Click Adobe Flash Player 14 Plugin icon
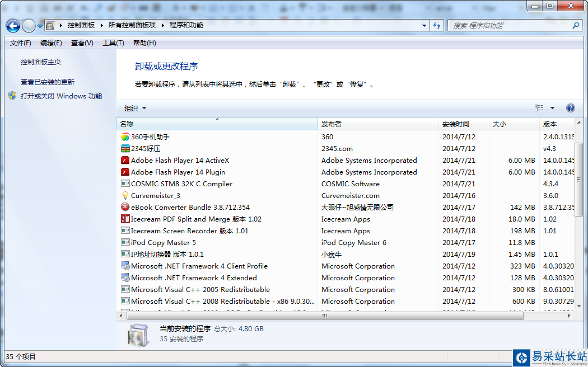This screenshot has height=367, width=588. point(125,172)
